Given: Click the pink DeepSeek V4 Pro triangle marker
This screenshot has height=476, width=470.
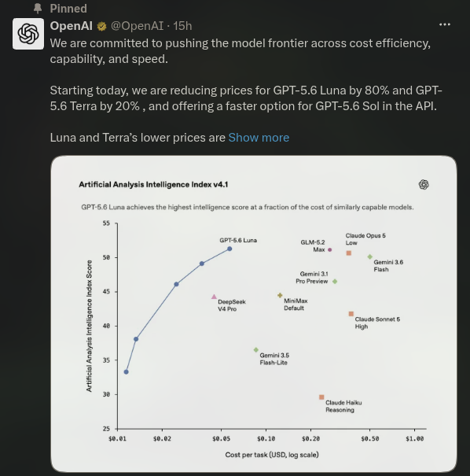Looking at the screenshot, I should coord(214,297).
